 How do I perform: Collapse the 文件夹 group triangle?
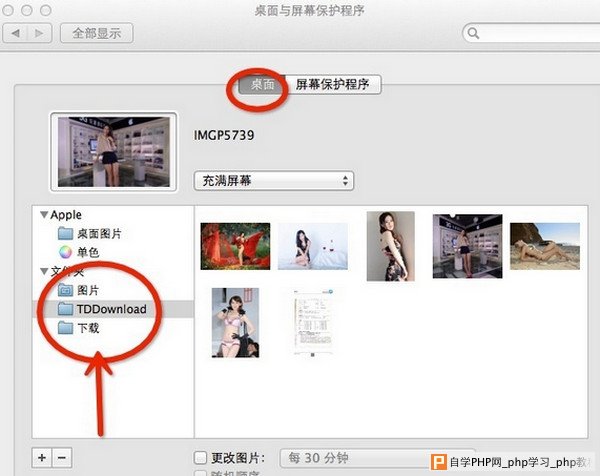coord(44,271)
